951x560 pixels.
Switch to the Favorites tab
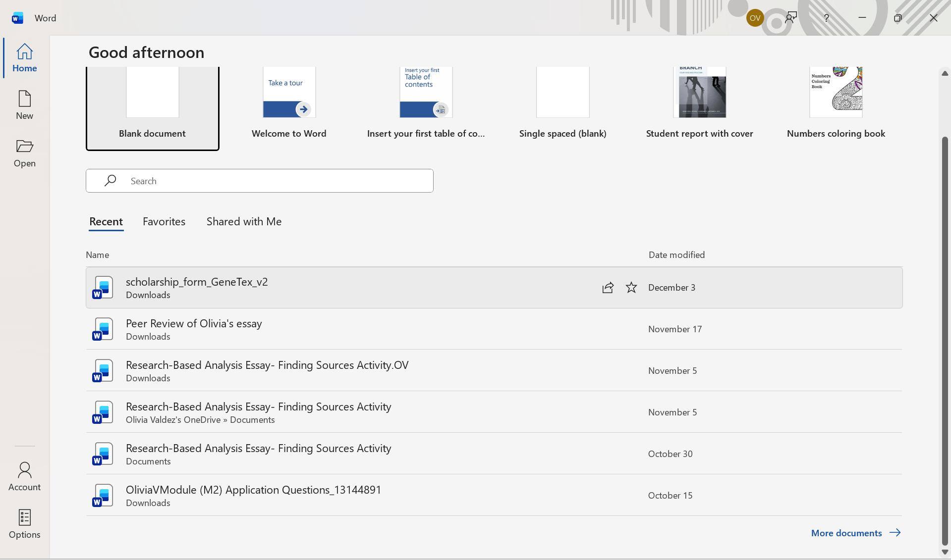click(164, 221)
